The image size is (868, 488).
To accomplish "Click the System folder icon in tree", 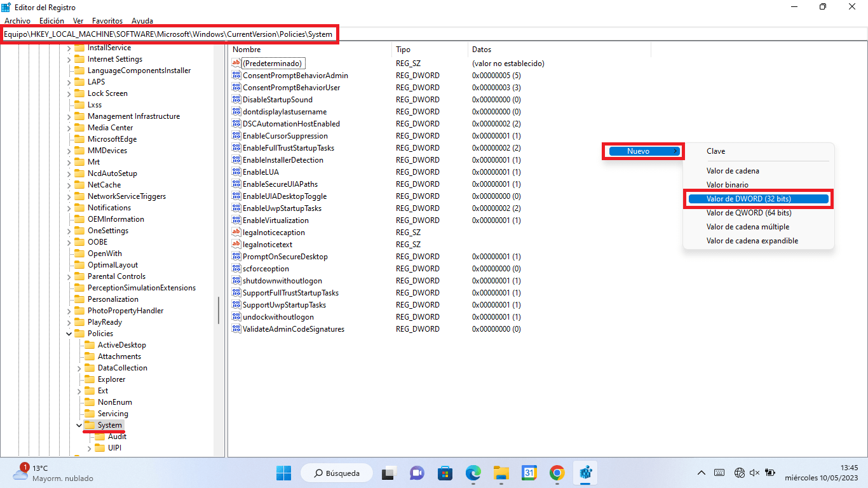I will click(90, 425).
